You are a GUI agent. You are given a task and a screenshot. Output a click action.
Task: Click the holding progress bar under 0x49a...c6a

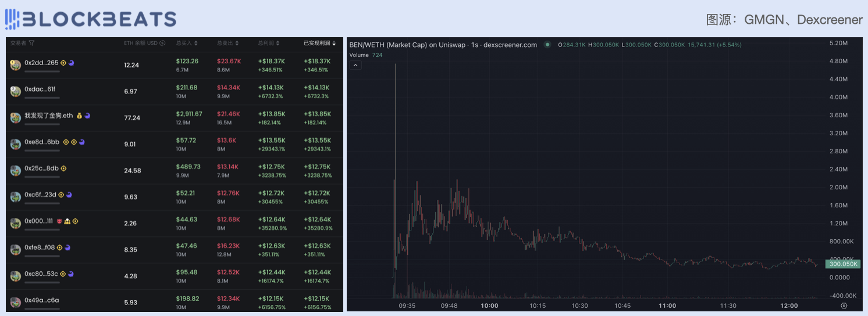click(x=42, y=310)
